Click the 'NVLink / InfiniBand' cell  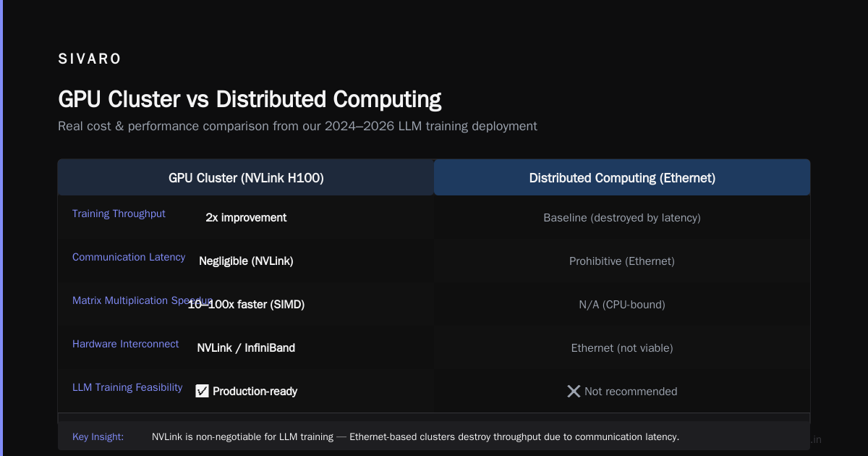coord(246,347)
